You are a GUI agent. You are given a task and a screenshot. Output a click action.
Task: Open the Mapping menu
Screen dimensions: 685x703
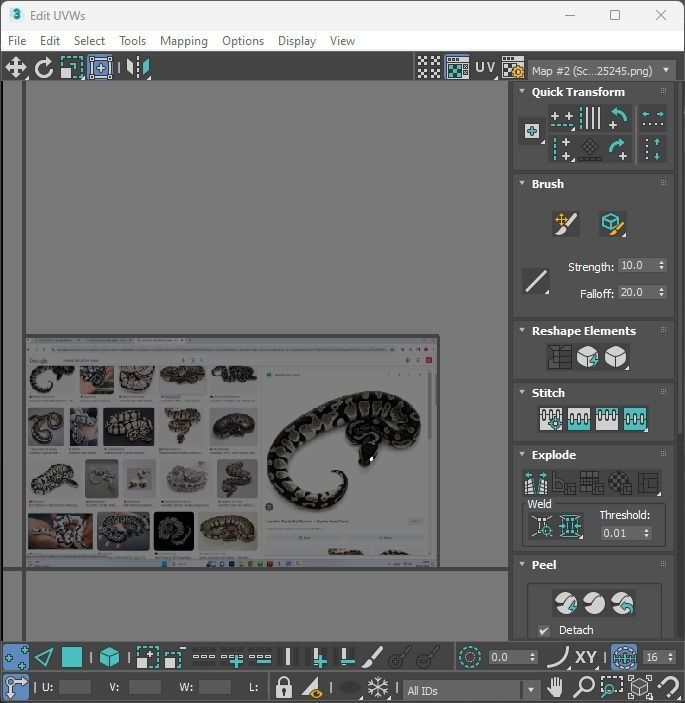184,41
